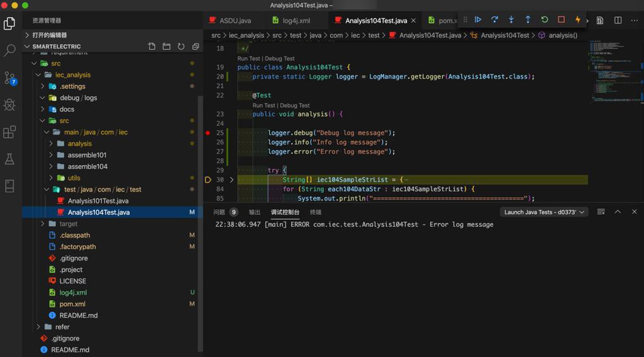Open the Extensions view in activity bar
Image resolution: width=644 pixels, height=357 pixels.
[x=9, y=132]
